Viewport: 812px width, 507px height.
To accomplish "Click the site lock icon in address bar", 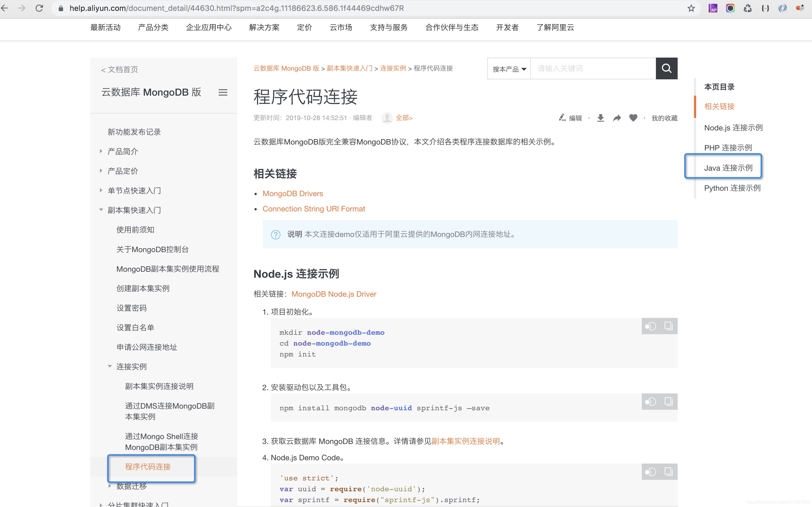I will (x=61, y=8).
